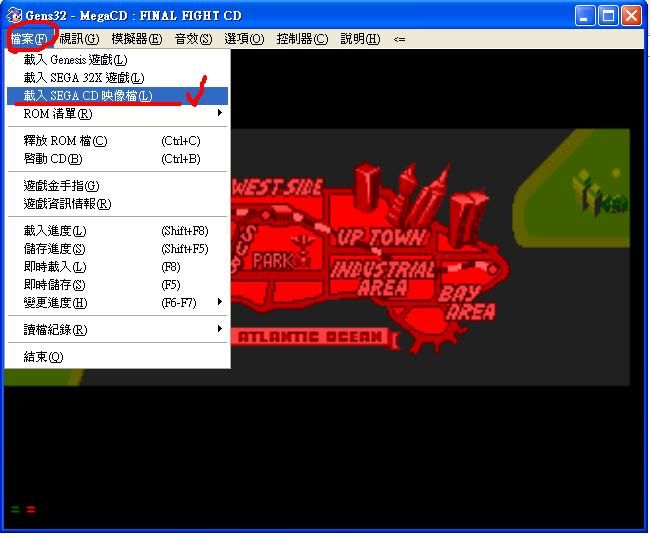650x539 pixels.
Task: Select 啓動 CD(B)
Action: pyautogui.click(x=117, y=159)
